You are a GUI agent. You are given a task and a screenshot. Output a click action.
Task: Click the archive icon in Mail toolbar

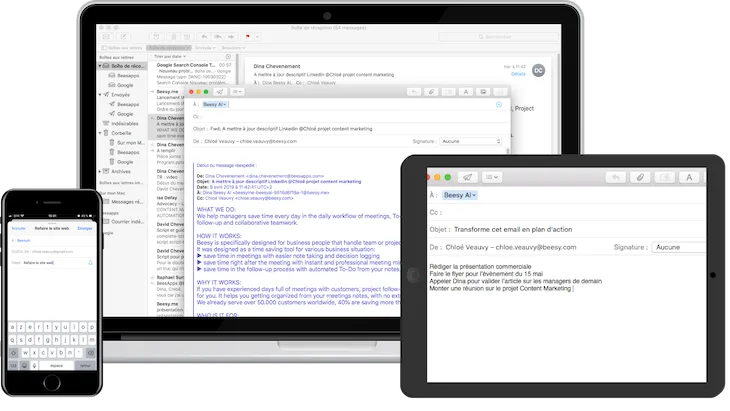click(x=156, y=37)
